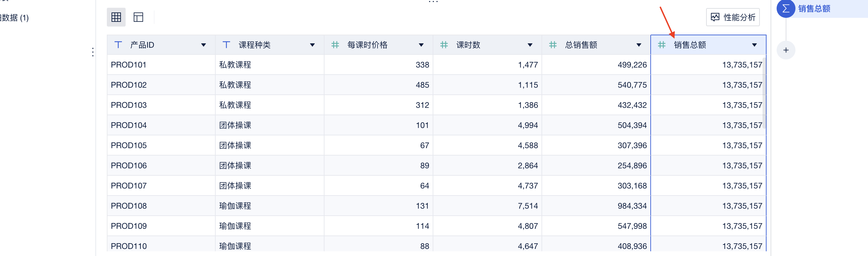Image resolution: width=868 pixels, height=256 pixels.
Task: Open the 每课时价格 column dropdown
Action: [421, 45]
